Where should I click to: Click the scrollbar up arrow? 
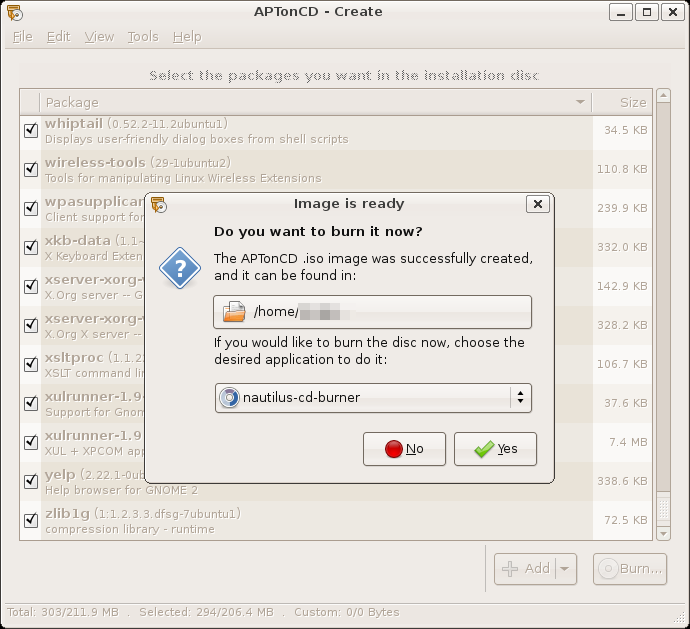coord(663,96)
